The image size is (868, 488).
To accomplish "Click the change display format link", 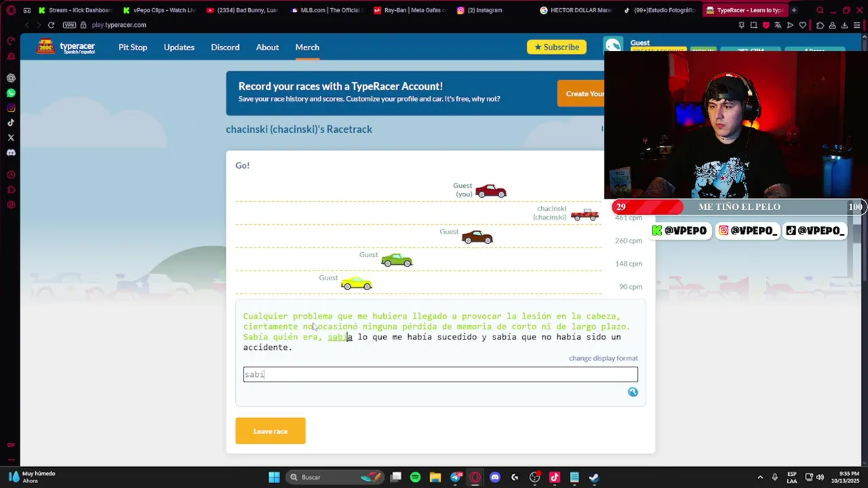I will [603, 358].
